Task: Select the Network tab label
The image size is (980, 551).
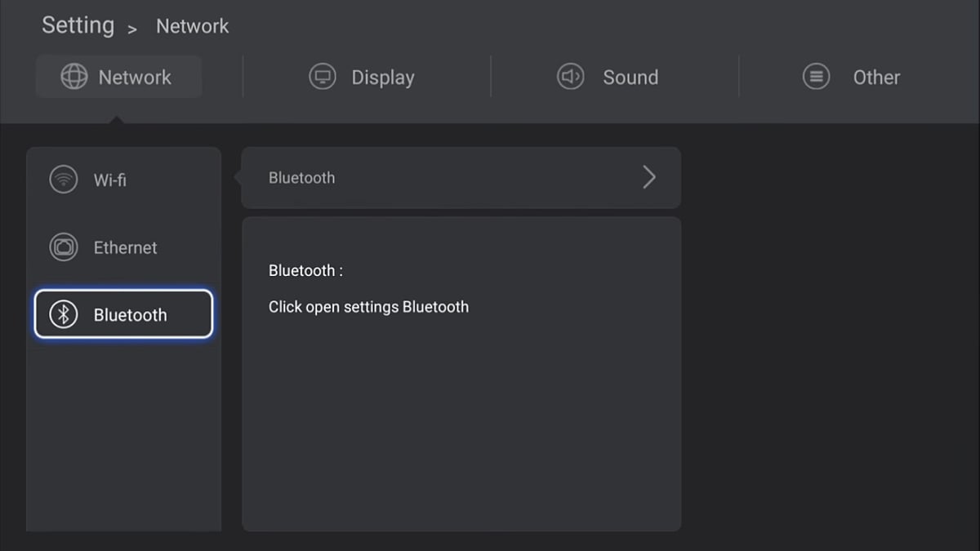Action: (135, 78)
